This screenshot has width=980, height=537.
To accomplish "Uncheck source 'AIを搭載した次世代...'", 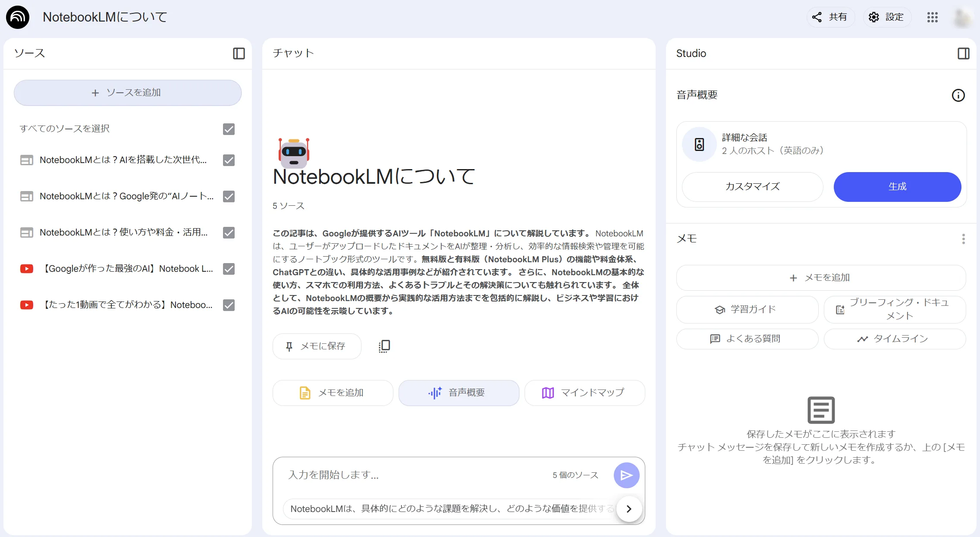I will [229, 160].
